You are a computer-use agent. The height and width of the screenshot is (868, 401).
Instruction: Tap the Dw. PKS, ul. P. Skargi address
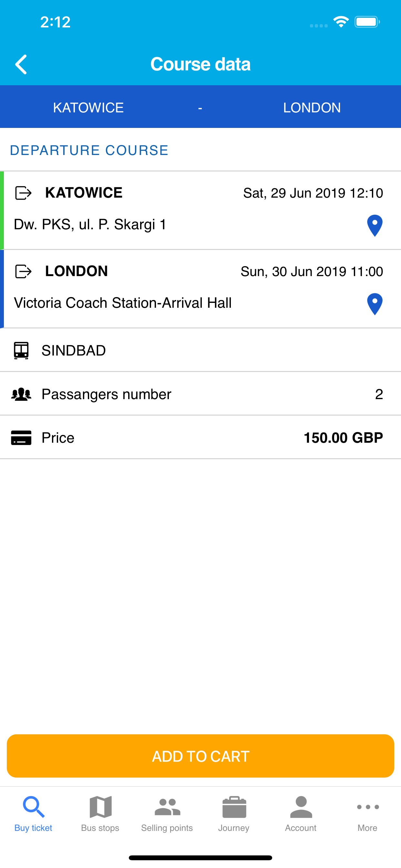pos(90,224)
